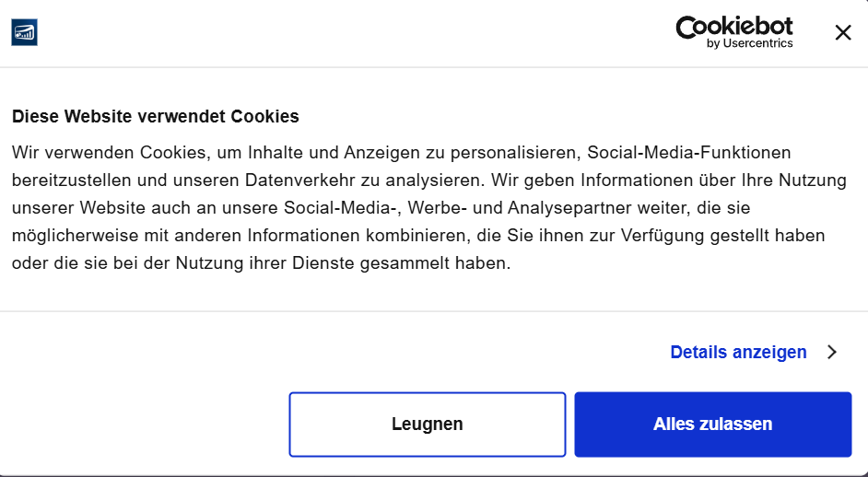Click the 'Diese Website verwendet Cookies' heading
Viewport: 868px width, 477px height.
click(x=155, y=117)
